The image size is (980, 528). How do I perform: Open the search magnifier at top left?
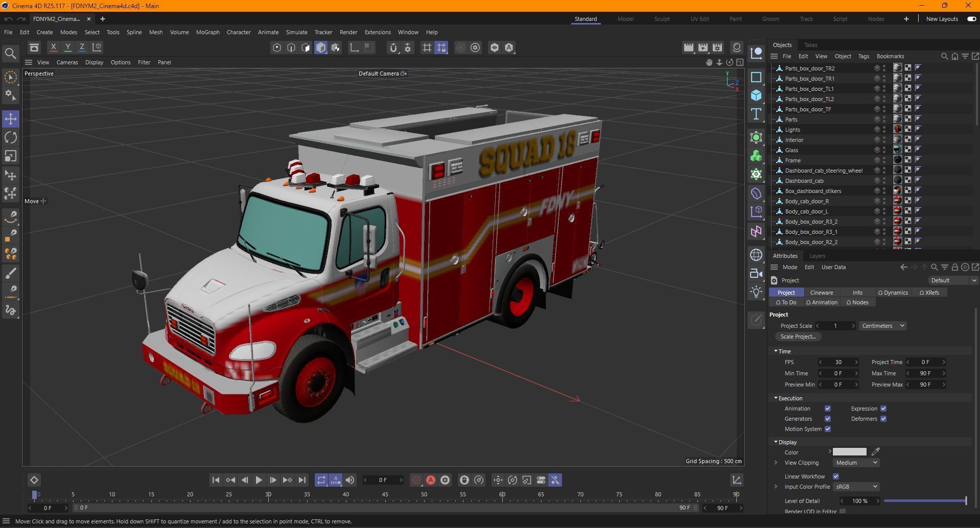click(x=10, y=54)
